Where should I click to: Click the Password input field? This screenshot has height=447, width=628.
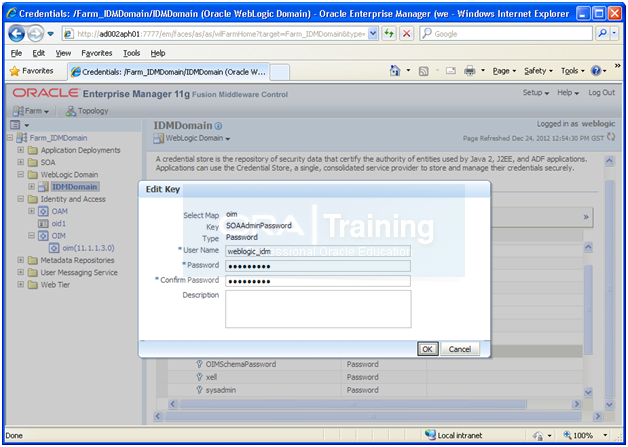click(x=318, y=266)
